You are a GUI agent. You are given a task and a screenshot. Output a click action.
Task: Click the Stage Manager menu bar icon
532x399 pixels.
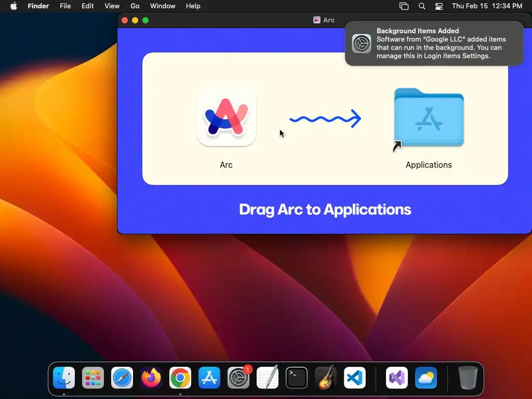(404, 6)
